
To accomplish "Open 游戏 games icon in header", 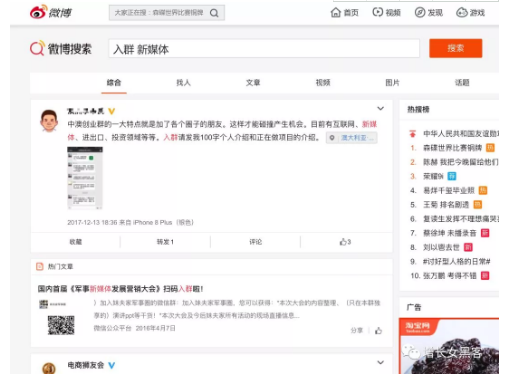I will coord(462,12).
